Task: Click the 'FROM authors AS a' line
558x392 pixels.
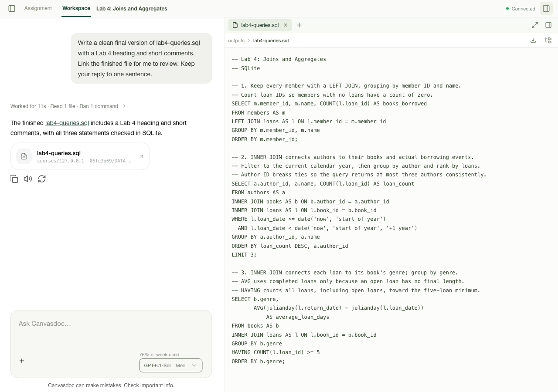Action: pyautogui.click(x=259, y=193)
